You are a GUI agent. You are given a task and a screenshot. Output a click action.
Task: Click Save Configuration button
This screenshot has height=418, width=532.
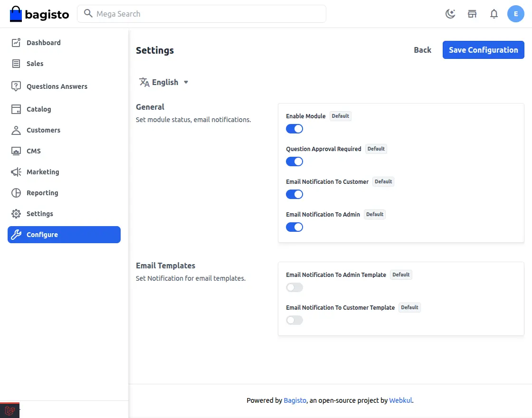pyautogui.click(x=483, y=50)
